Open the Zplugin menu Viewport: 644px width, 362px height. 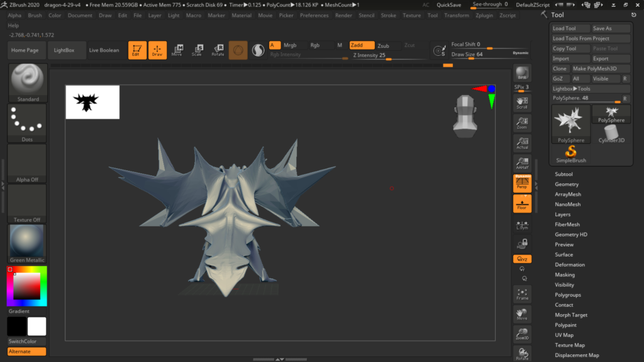tap(484, 15)
